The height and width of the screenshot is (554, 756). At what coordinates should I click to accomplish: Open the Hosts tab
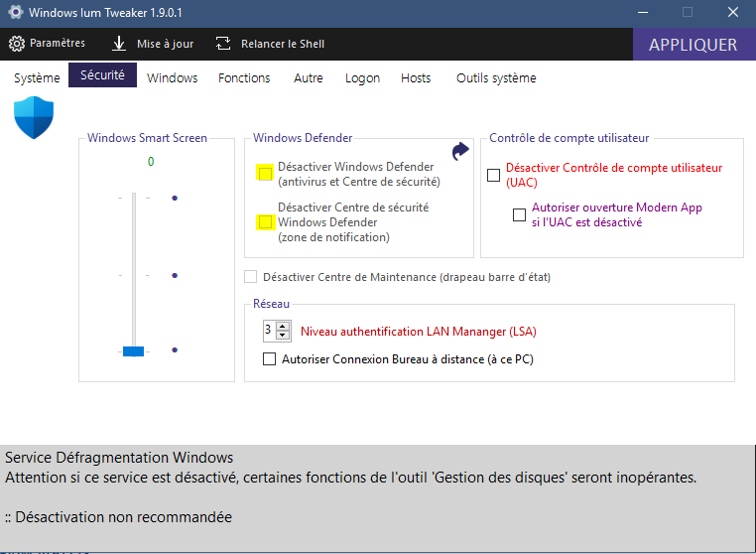pyautogui.click(x=416, y=78)
